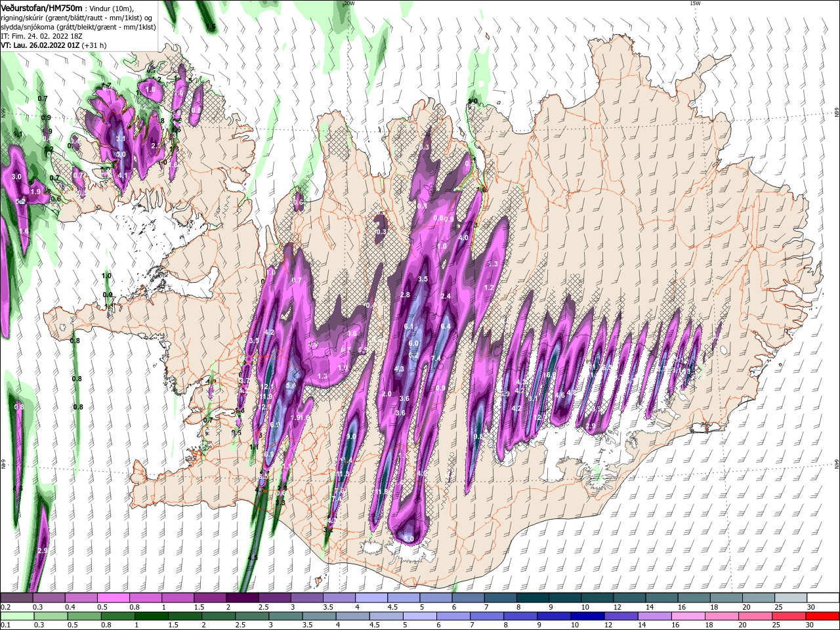Pick lower legend swatch between 5 and 6
The height and width of the screenshot is (630, 840).
(419, 616)
